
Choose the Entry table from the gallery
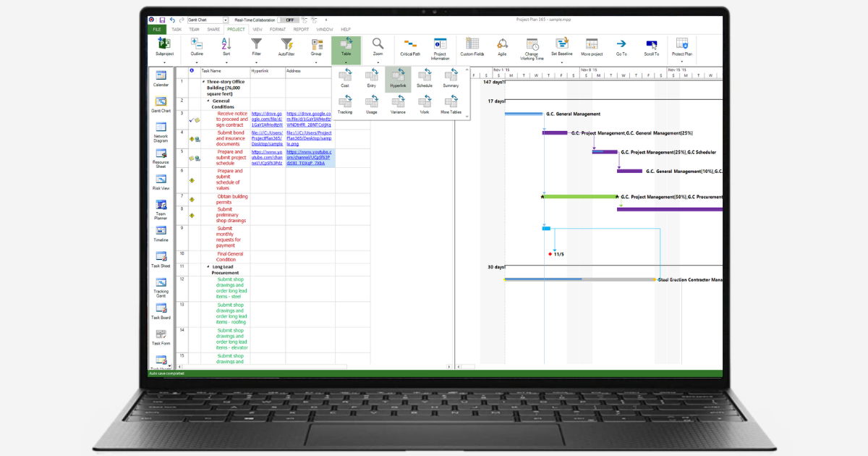pyautogui.click(x=371, y=78)
